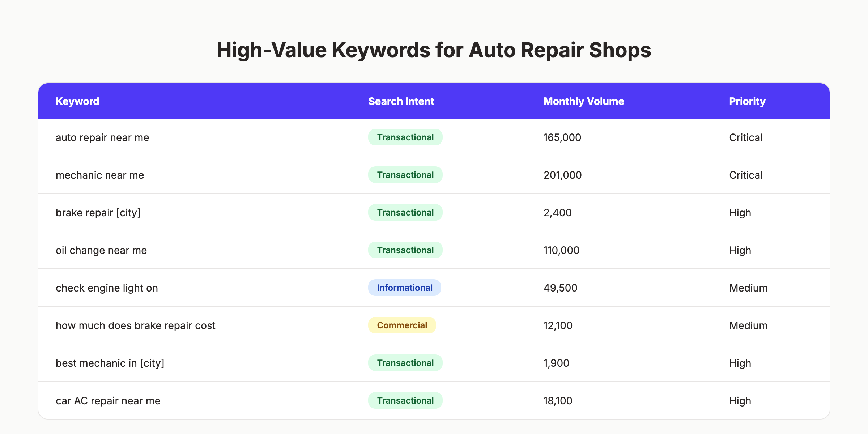Click the keyword oil change near me
The image size is (868, 434).
coord(101,250)
